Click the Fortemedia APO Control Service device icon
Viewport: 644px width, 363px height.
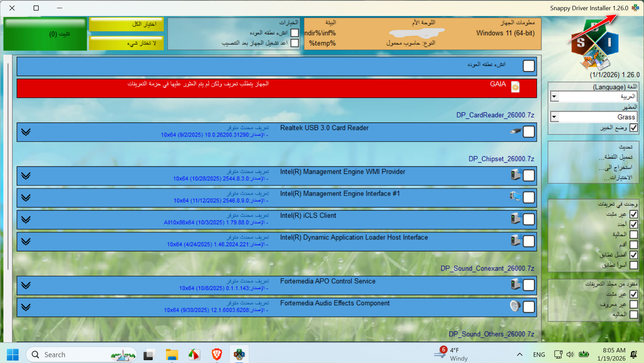click(516, 284)
